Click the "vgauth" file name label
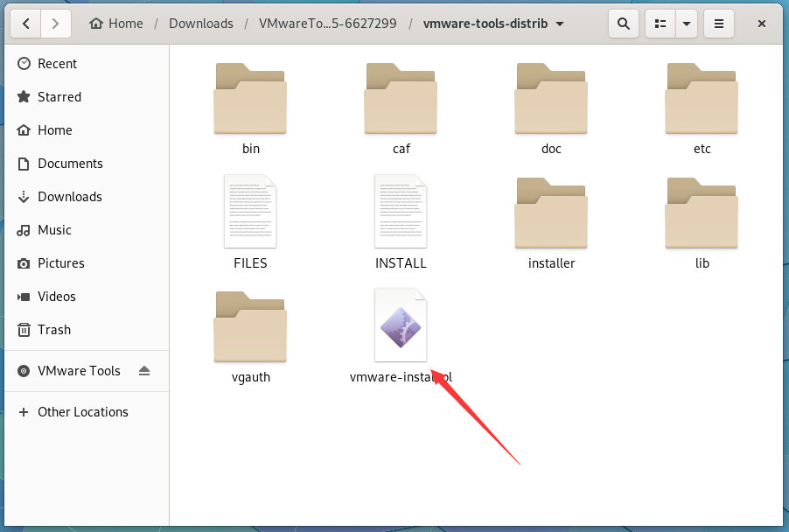The height and width of the screenshot is (532, 789). pyautogui.click(x=250, y=377)
